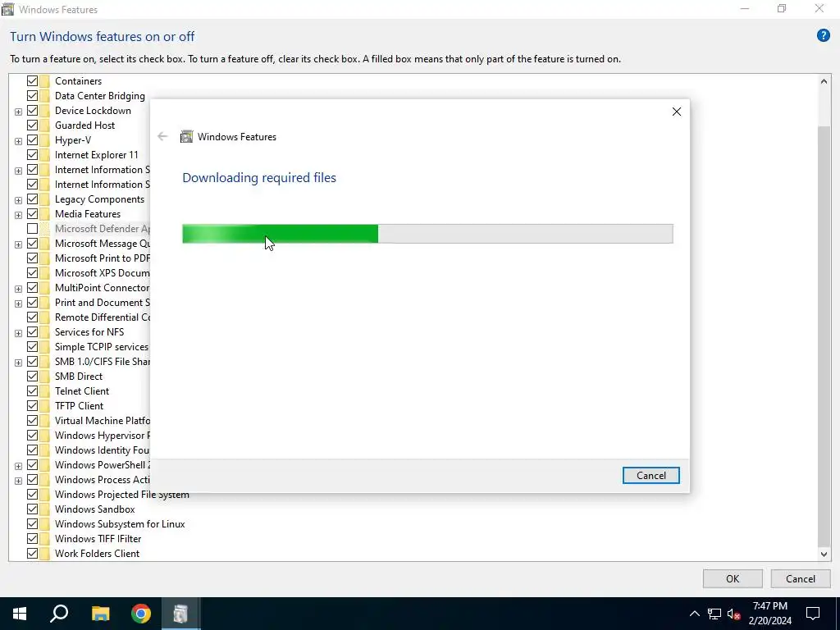Open the notification center icon

tap(813, 614)
